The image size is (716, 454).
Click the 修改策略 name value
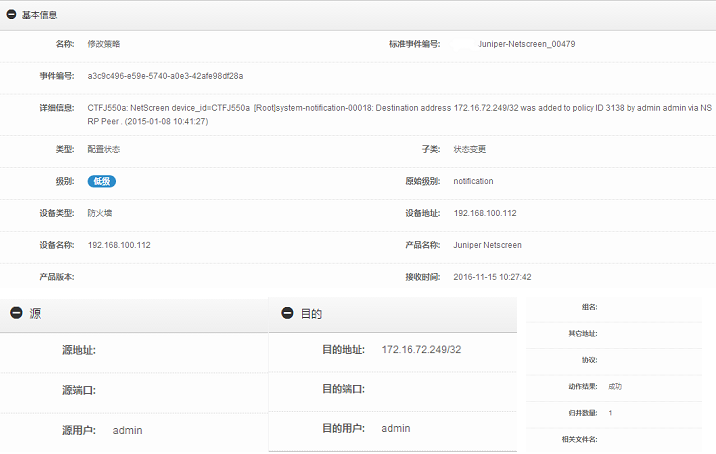[x=104, y=44]
